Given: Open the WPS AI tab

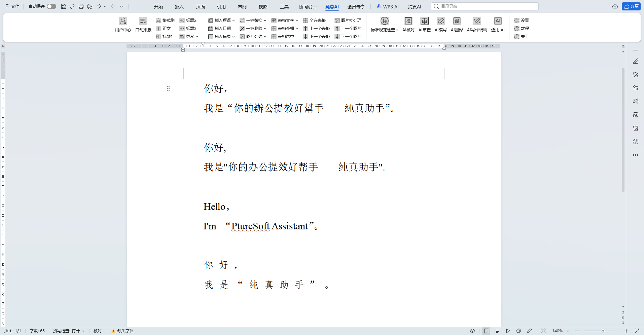Looking at the screenshot, I should pyautogui.click(x=388, y=7).
